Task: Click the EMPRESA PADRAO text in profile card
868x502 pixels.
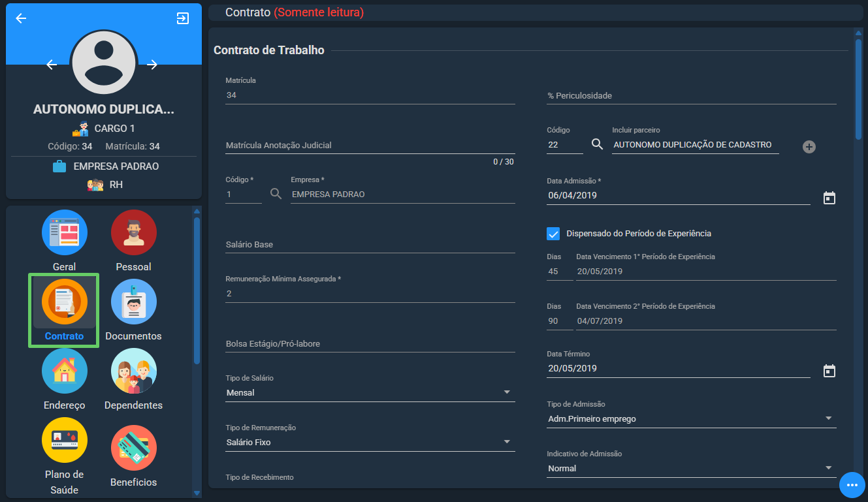Action: (x=116, y=166)
